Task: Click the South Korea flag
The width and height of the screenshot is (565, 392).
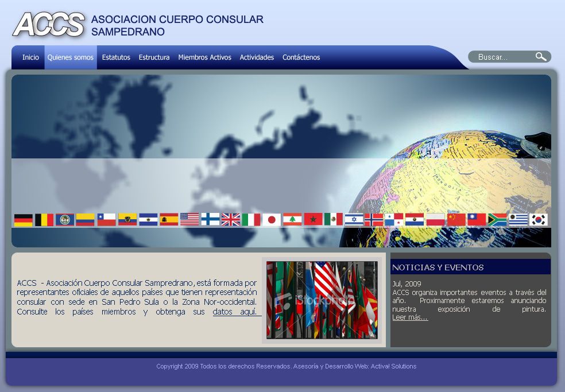Action: [539, 219]
